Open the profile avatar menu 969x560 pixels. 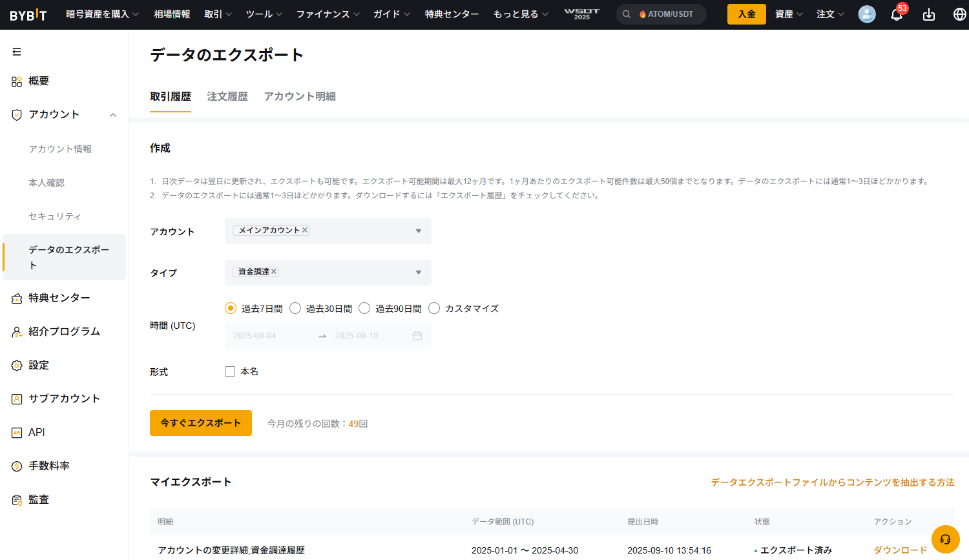[867, 14]
